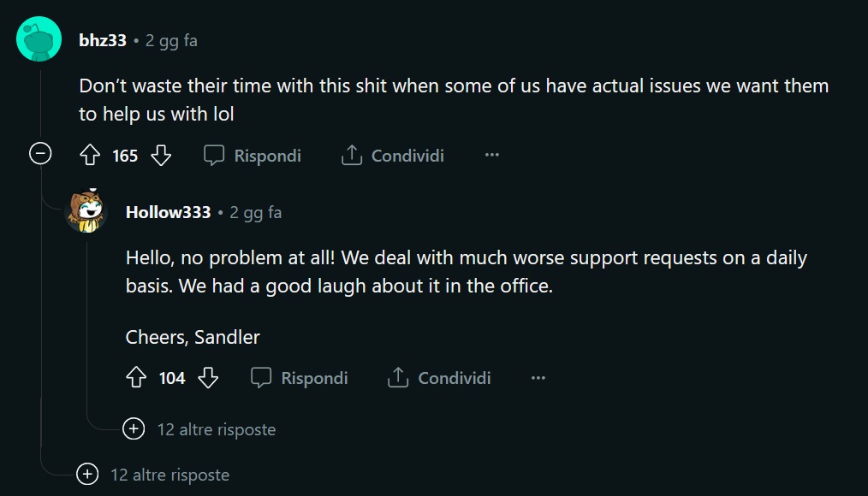Image resolution: width=868 pixels, height=496 pixels.
Task: View bhz33's teal avatar
Action: coord(39,38)
